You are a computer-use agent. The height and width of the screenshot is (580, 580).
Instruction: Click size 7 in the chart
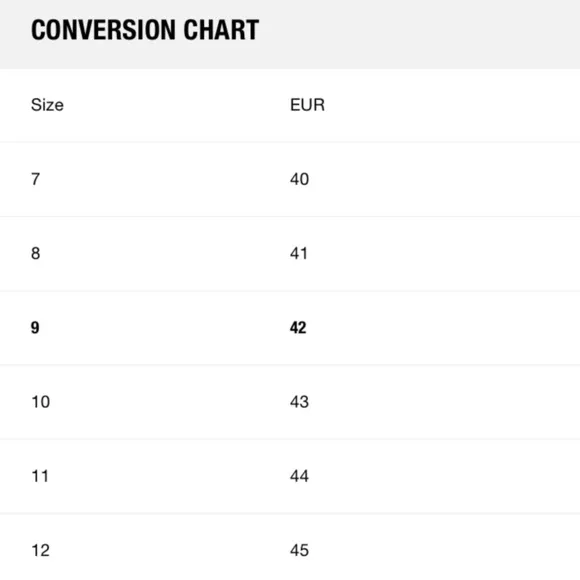(36, 179)
